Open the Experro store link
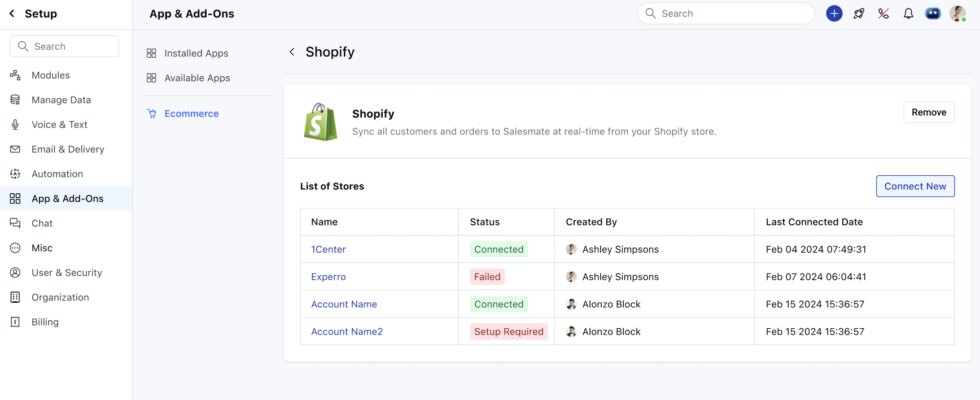 329,277
